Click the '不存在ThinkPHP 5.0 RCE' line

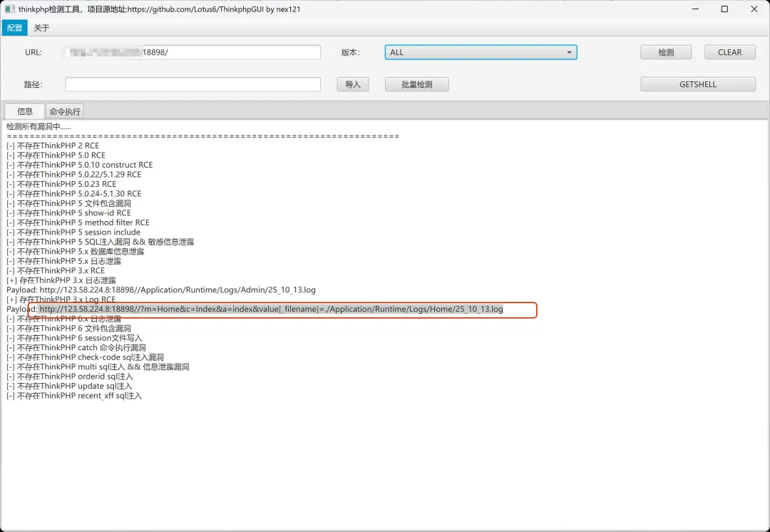click(56, 155)
